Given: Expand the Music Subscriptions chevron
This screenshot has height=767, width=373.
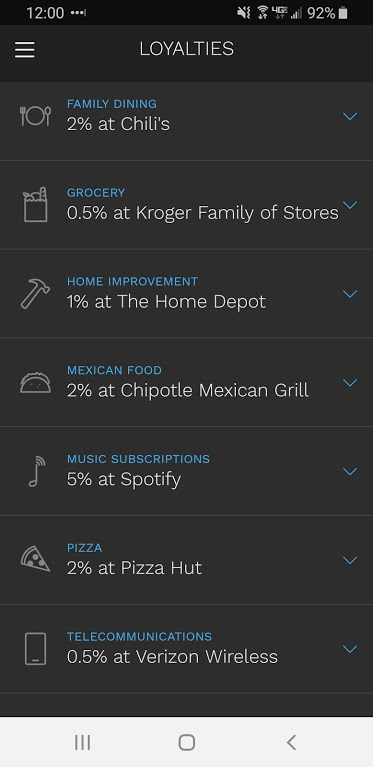Looking at the screenshot, I should [x=350, y=471].
